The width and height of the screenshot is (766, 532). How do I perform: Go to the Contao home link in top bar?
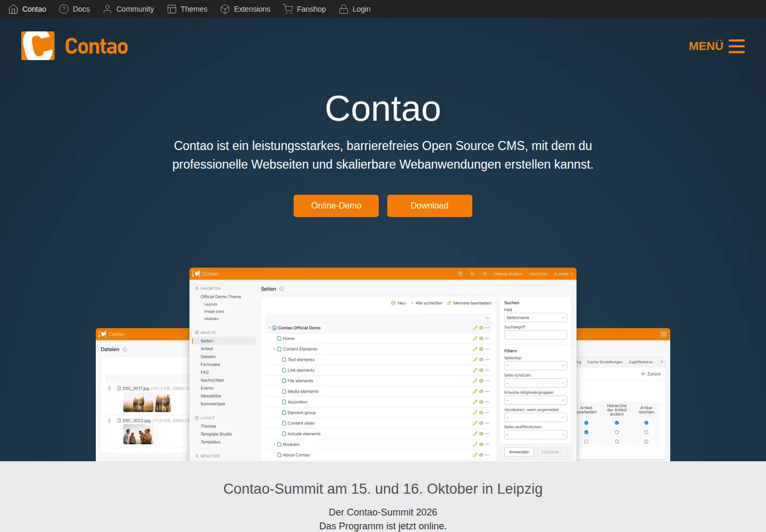(x=28, y=9)
